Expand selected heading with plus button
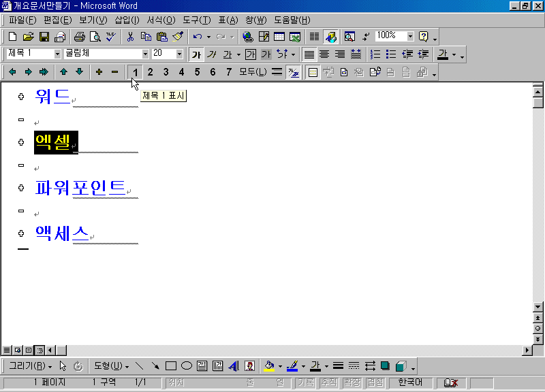This screenshot has width=545, height=392. [x=99, y=72]
